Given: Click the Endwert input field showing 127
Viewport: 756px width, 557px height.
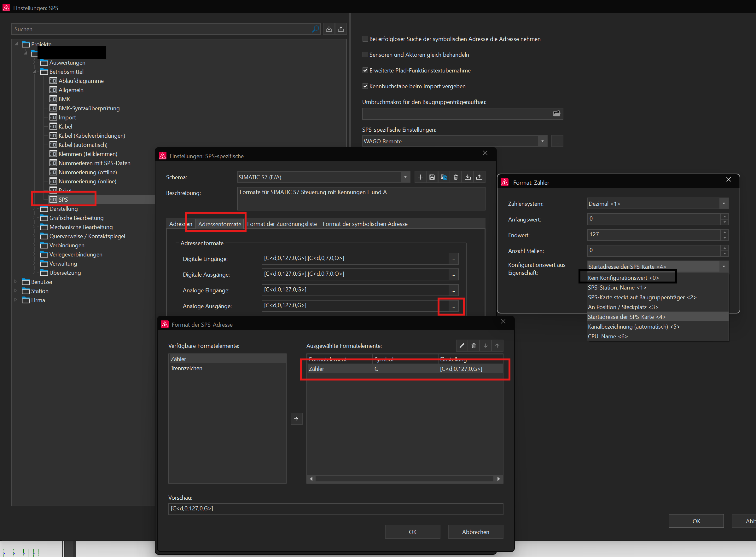Looking at the screenshot, I should pos(653,235).
